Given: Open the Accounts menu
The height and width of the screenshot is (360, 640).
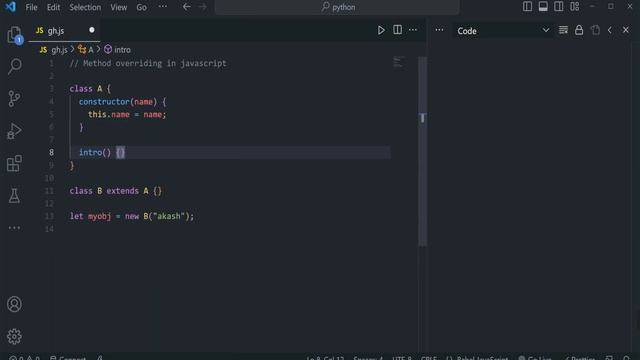Looking at the screenshot, I should coord(14,304).
